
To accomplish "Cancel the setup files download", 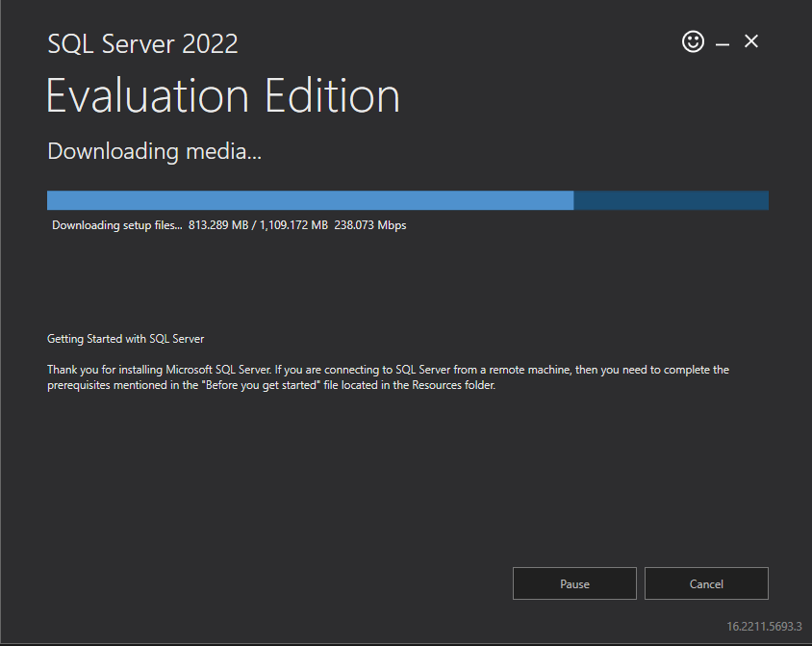I will tap(706, 583).
